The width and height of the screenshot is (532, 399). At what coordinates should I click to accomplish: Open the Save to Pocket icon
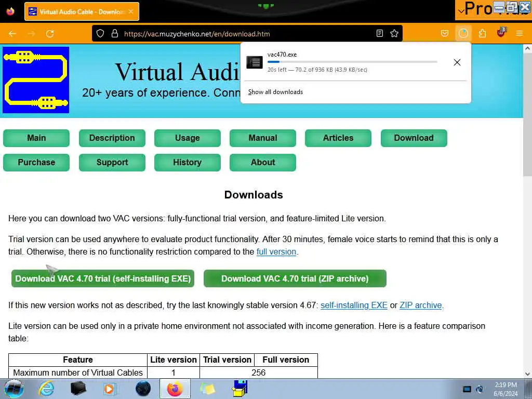pyautogui.click(x=445, y=33)
